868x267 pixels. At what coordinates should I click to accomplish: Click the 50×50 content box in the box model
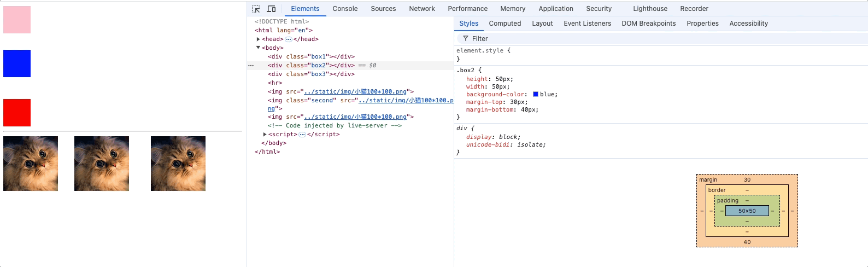(x=747, y=211)
